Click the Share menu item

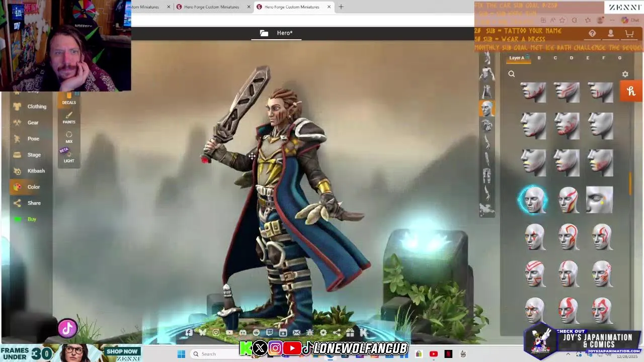[x=30, y=203]
